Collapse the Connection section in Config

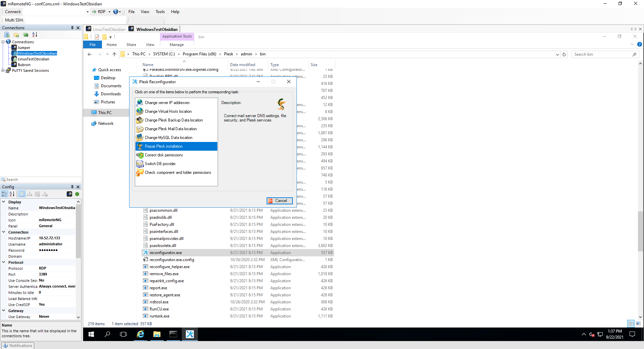[x=4, y=232]
